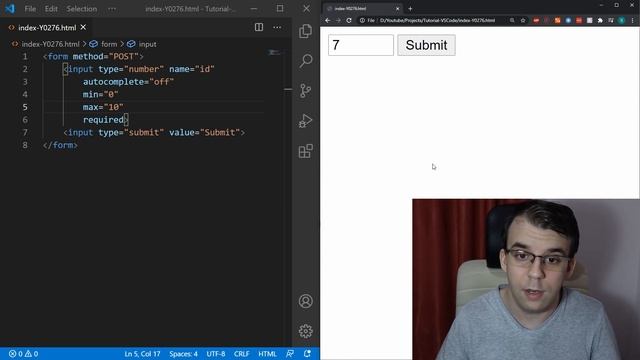This screenshot has width=640, height=360.
Task: Click the red ABP extension icon
Action: [x=536, y=20]
